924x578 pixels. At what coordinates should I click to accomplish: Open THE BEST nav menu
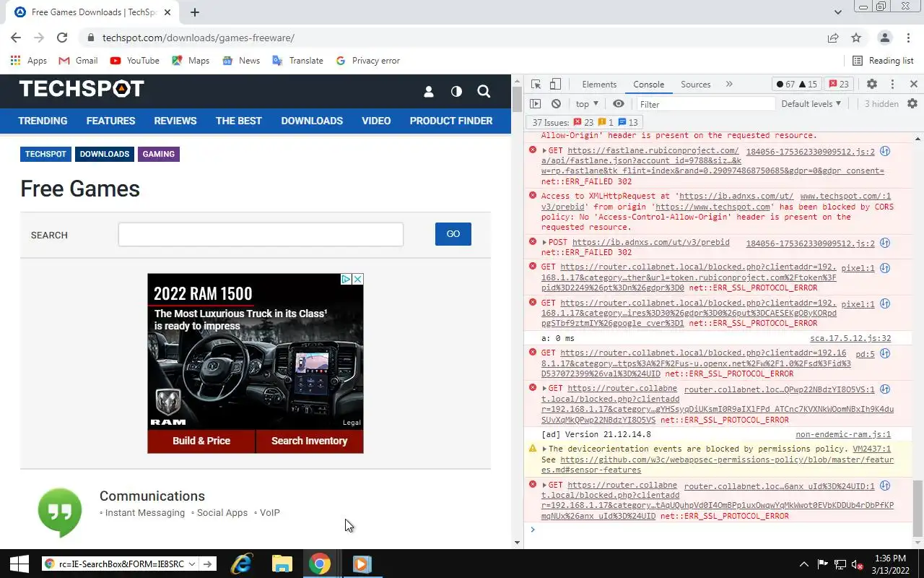238,121
